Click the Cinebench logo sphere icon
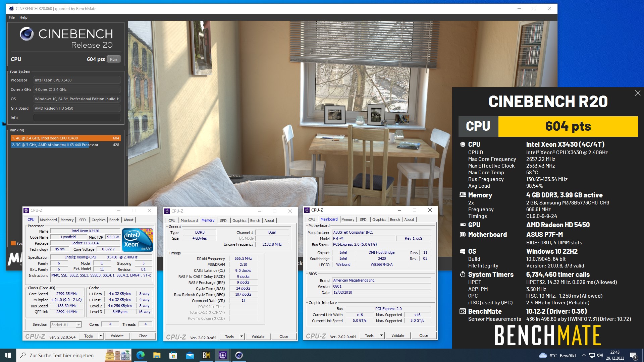Image resolution: width=644 pixels, height=362 pixels. pyautogui.click(x=26, y=34)
